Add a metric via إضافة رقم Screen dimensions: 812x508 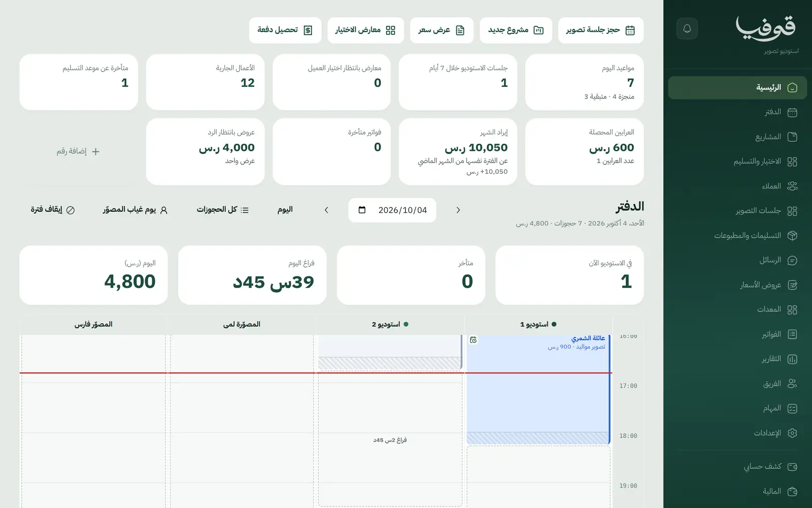click(x=78, y=151)
